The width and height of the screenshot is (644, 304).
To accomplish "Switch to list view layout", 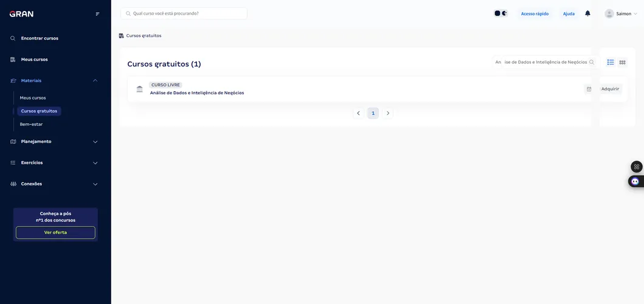I will (611, 62).
